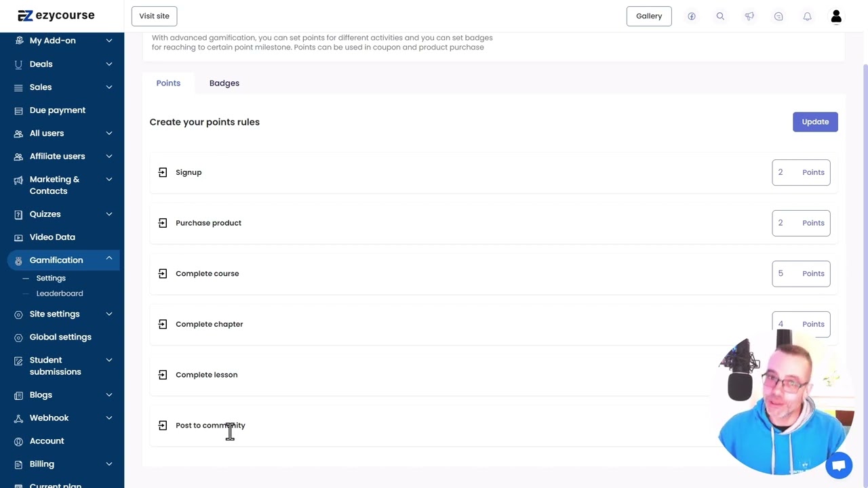Open the Webhook label in sidebar
This screenshot has width=868, height=488.
point(49,418)
